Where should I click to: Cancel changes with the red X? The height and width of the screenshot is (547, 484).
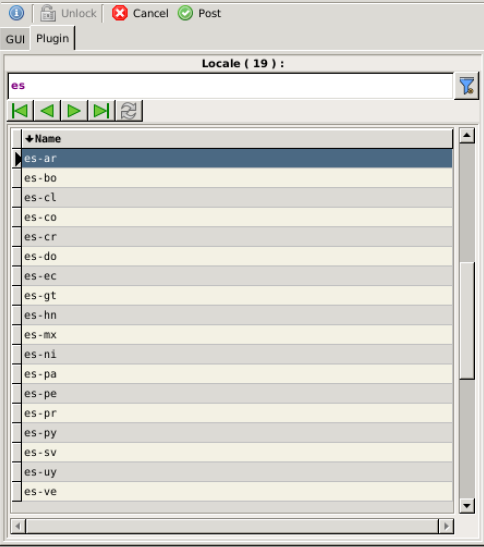[x=140, y=13]
